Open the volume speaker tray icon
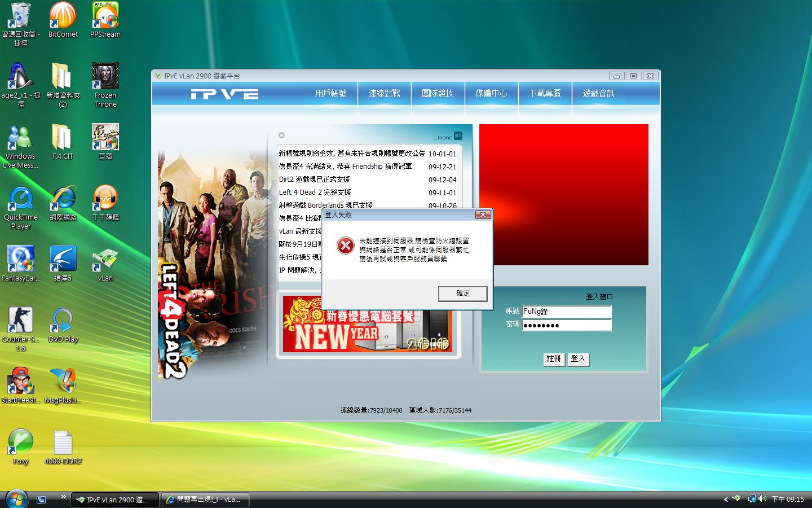The height and width of the screenshot is (508, 812). pos(762,499)
